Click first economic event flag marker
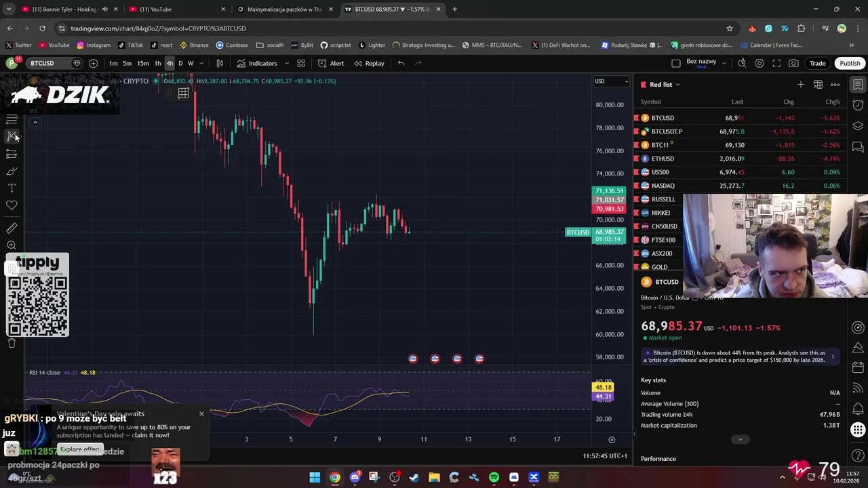 [x=413, y=359]
